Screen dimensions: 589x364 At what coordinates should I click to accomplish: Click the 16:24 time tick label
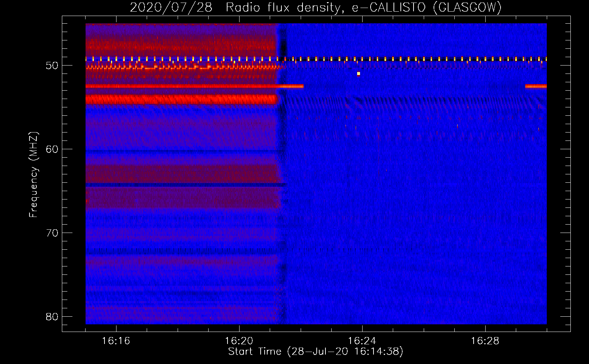(362, 341)
